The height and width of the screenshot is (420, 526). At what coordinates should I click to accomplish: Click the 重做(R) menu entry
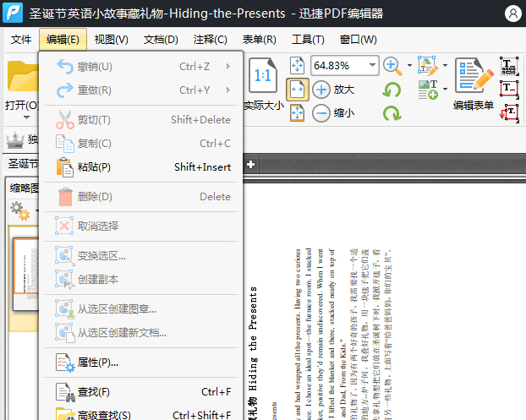(x=141, y=90)
